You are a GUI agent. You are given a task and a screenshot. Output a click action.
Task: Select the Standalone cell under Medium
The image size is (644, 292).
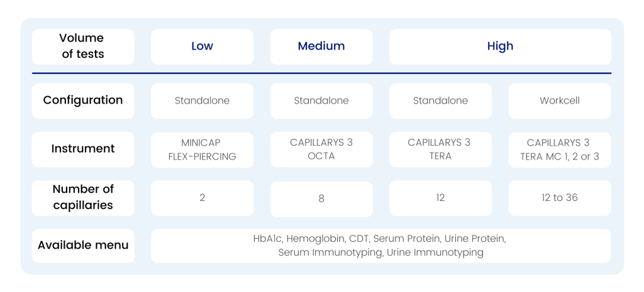click(321, 100)
